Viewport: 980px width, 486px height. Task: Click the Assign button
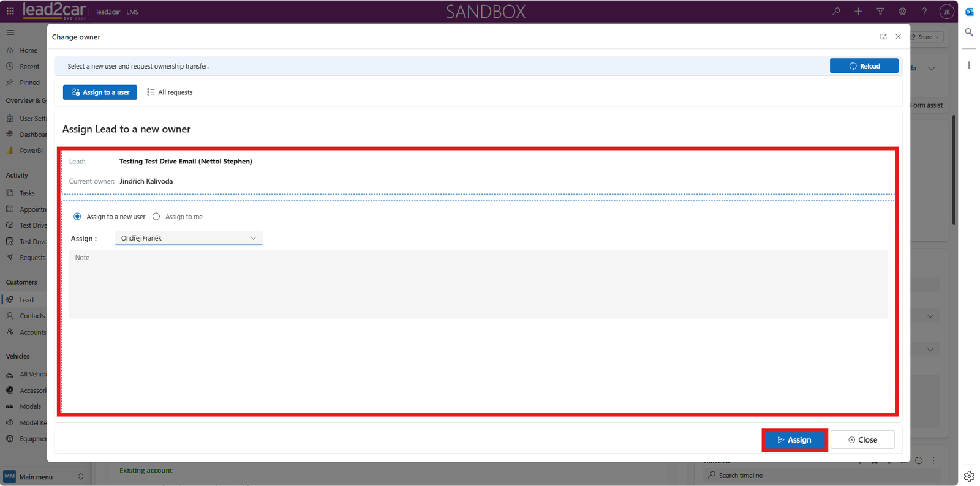point(794,440)
